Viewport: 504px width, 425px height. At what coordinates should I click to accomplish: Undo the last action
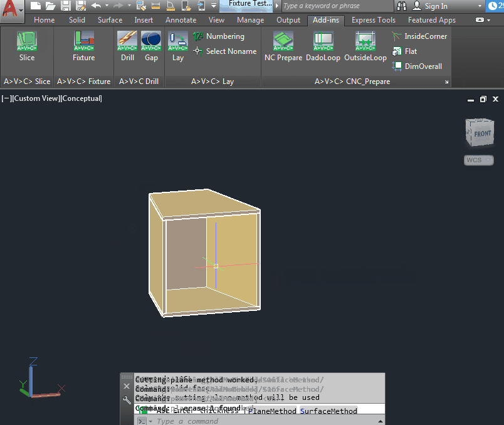click(x=96, y=6)
